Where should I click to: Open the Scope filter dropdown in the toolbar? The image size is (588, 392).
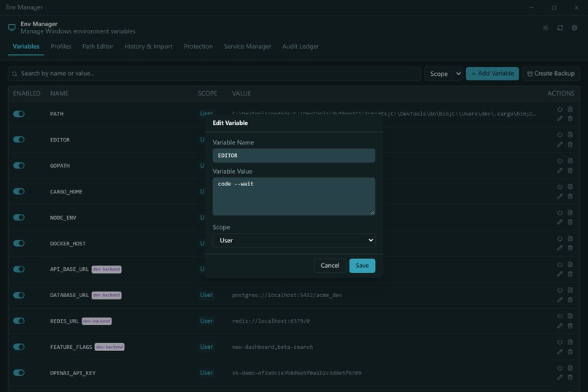(x=444, y=74)
